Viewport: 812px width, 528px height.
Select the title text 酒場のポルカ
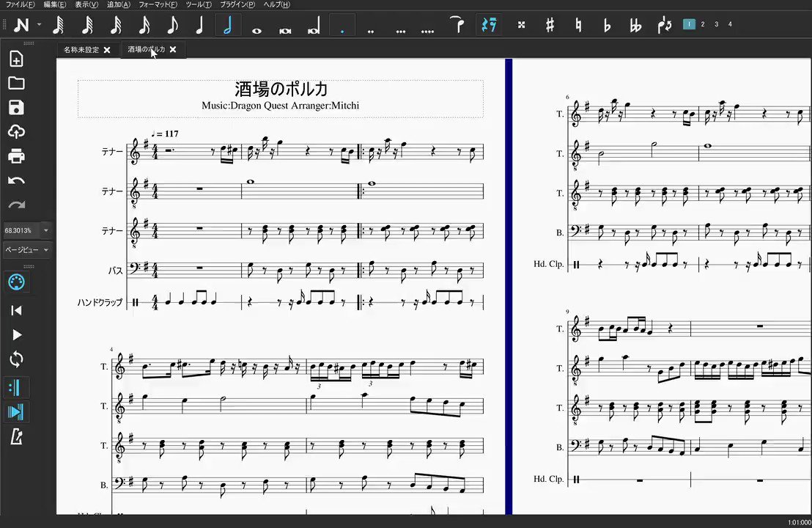pos(281,89)
